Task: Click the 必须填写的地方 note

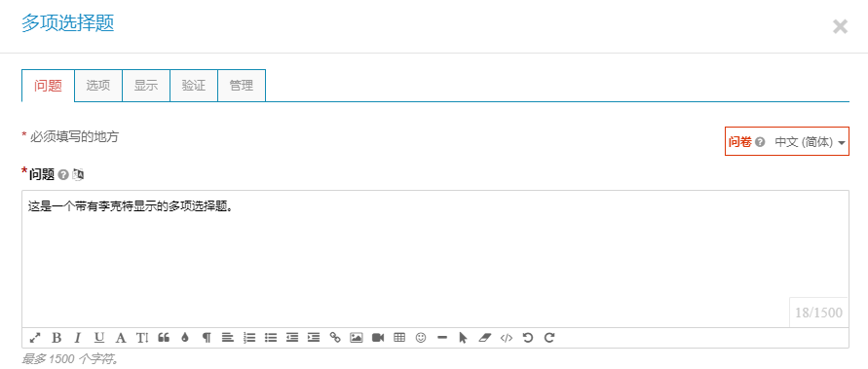Action: (74, 136)
